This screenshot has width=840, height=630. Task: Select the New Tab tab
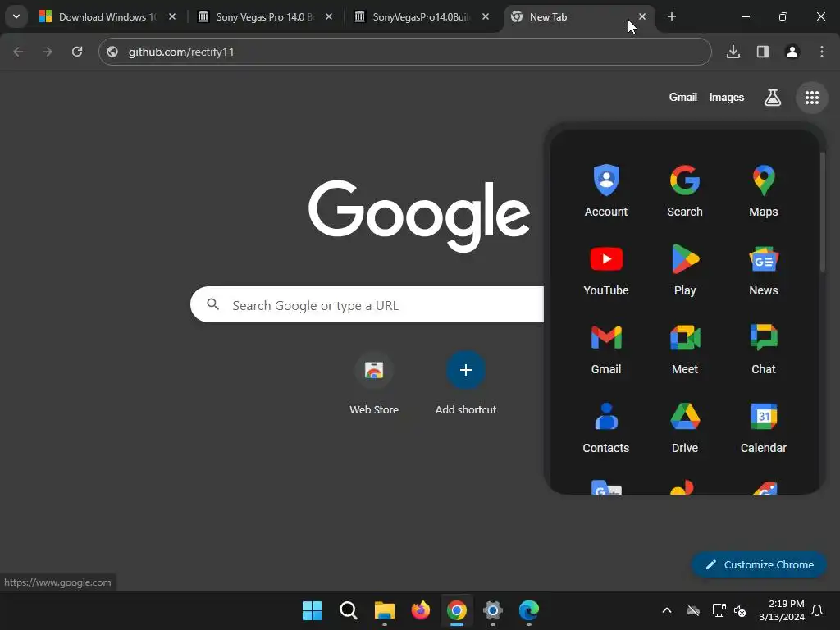pos(578,16)
